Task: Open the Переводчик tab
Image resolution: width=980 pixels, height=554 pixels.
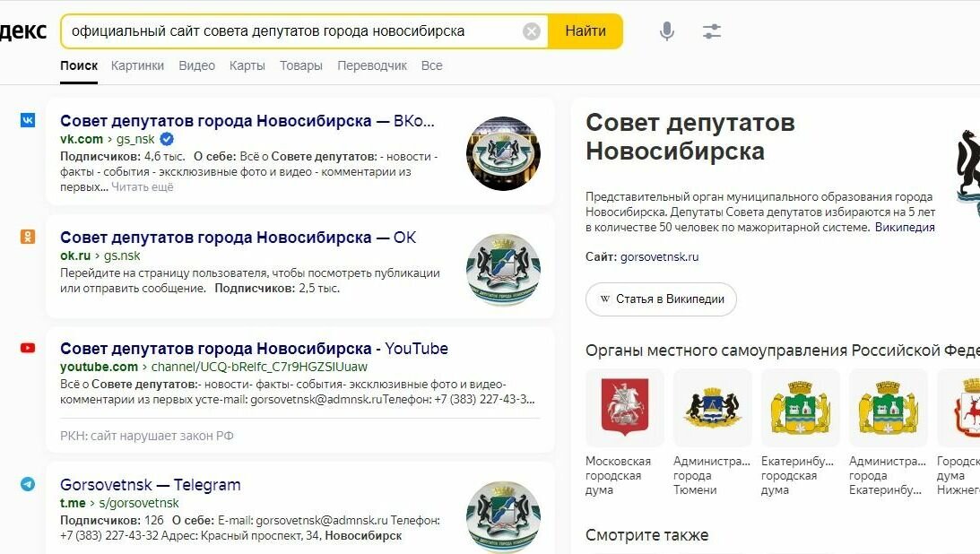Action: (x=372, y=65)
